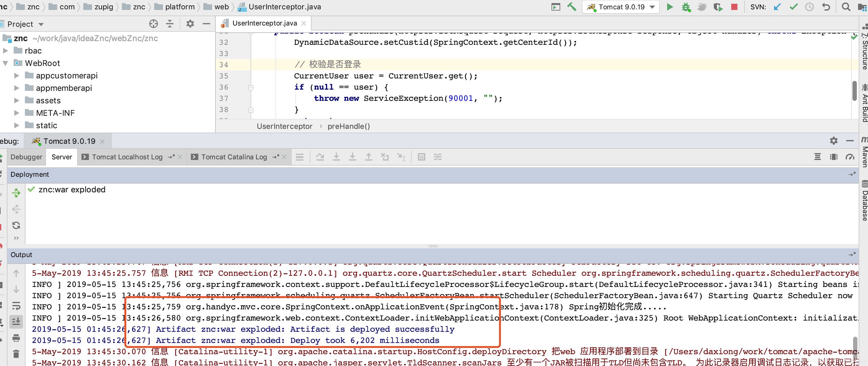This screenshot has height=366, width=868.
Task: Click gutter fold marker at line 36
Action: point(251,88)
